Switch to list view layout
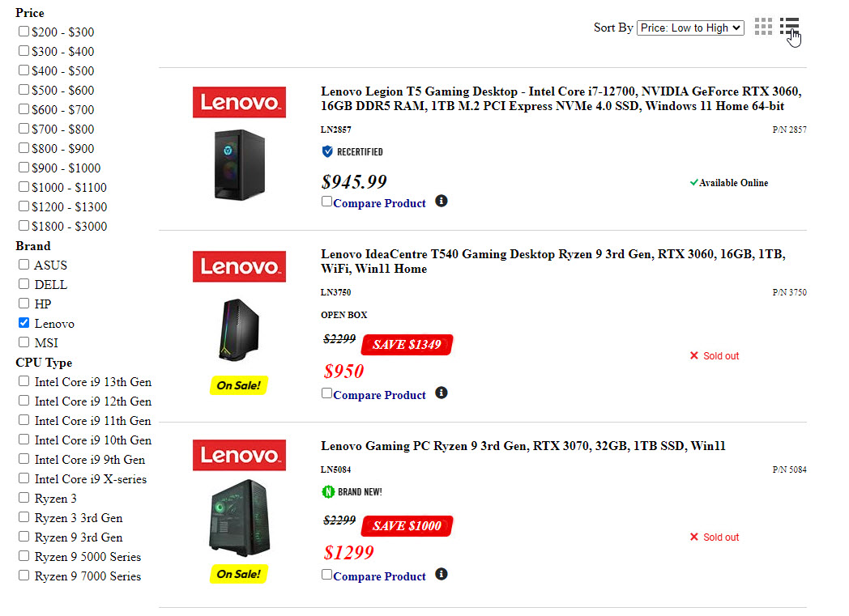This screenshot has width=849, height=616. [x=789, y=27]
